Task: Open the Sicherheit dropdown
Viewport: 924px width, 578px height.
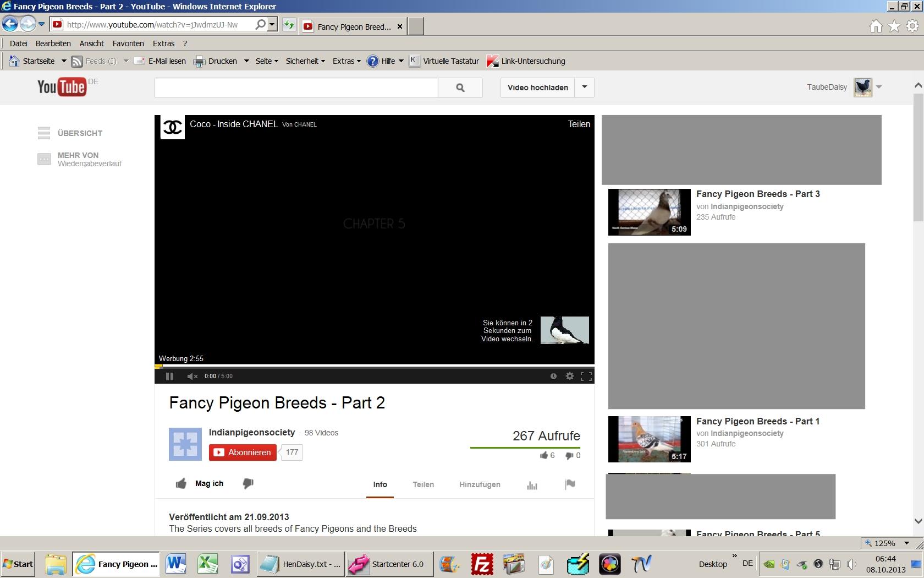Action: tap(305, 61)
